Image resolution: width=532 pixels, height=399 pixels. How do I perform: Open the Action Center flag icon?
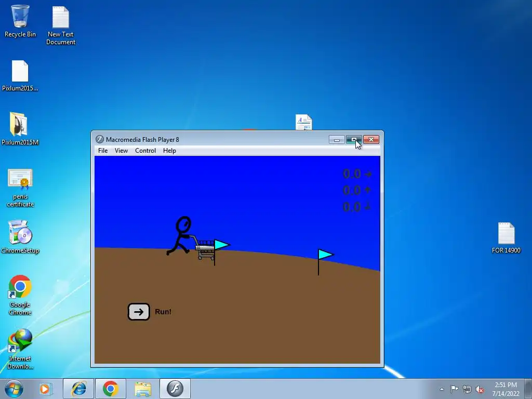tap(454, 389)
